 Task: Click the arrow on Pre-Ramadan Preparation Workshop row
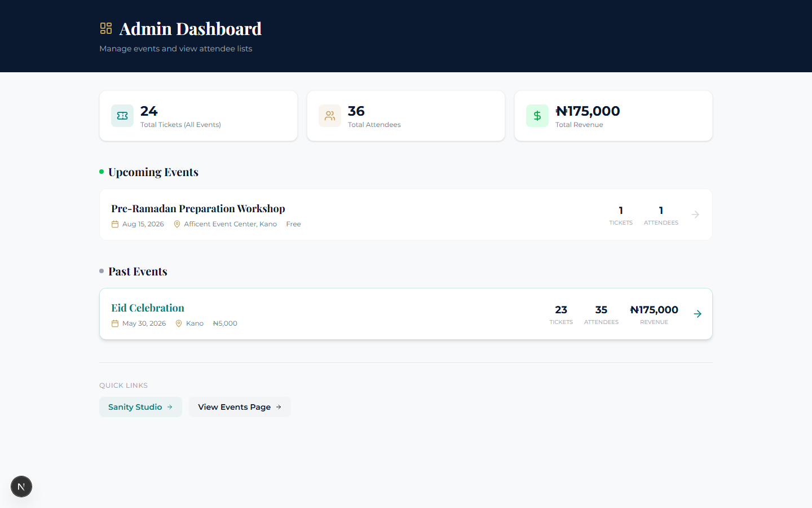[695, 214]
